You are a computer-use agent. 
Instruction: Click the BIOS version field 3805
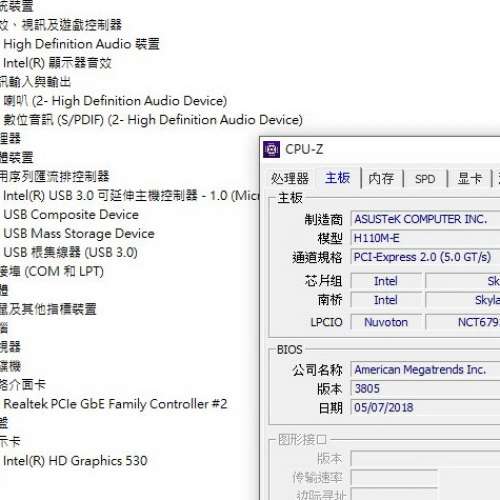[425, 389]
